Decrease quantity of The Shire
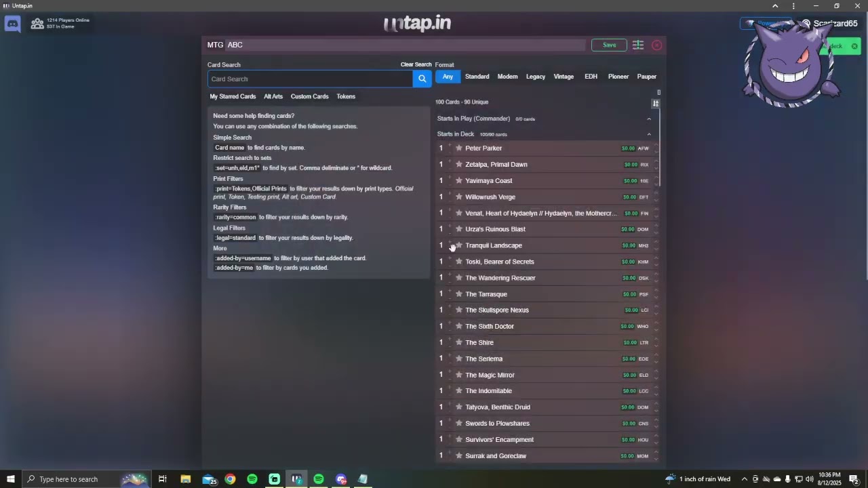This screenshot has height=488, width=868. [449, 346]
